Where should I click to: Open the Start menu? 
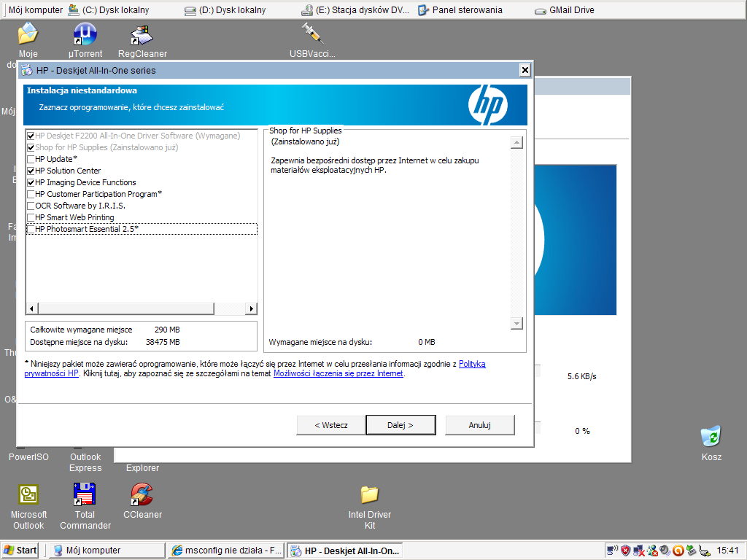click(x=20, y=551)
